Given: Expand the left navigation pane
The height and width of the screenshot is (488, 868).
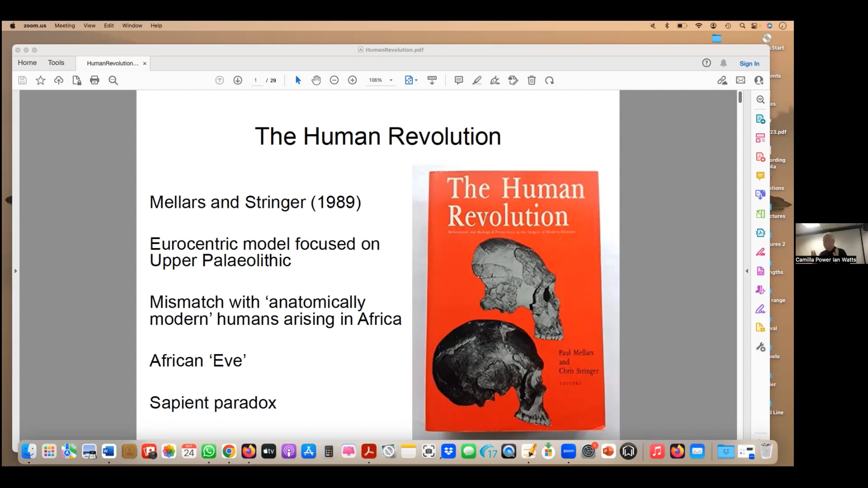Looking at the screenshot, I should tap(16, 271).
